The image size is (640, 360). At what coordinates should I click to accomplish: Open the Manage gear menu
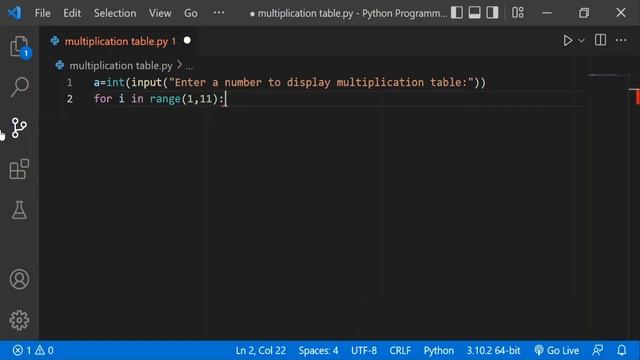coord(19,320)
